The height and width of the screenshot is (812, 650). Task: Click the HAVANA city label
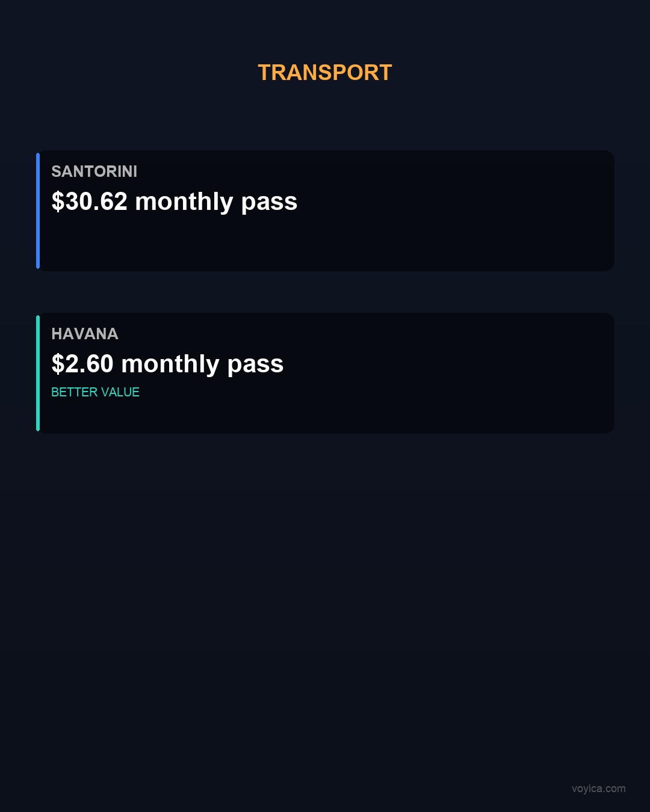[x=85, y=334]
